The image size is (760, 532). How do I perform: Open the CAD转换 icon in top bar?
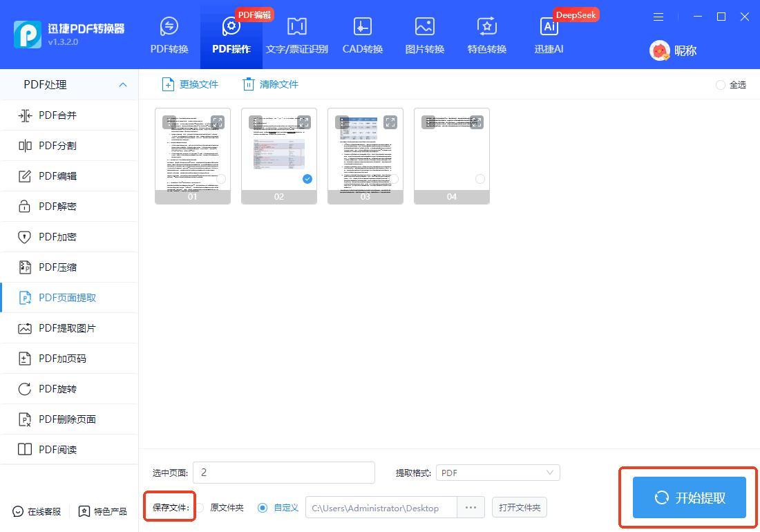[x=362, y=27]
